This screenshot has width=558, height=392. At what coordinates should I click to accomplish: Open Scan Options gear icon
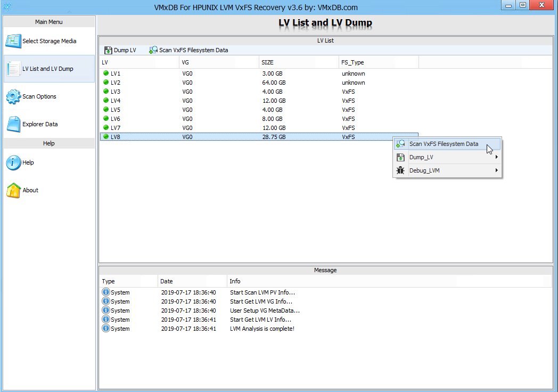(x=13, y=96)
